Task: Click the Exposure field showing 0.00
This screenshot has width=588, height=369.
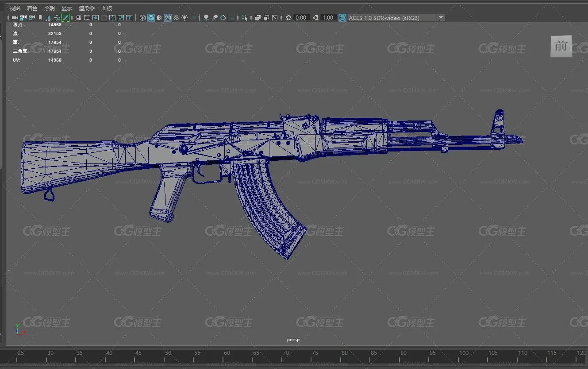Action: tap(301, 18)
